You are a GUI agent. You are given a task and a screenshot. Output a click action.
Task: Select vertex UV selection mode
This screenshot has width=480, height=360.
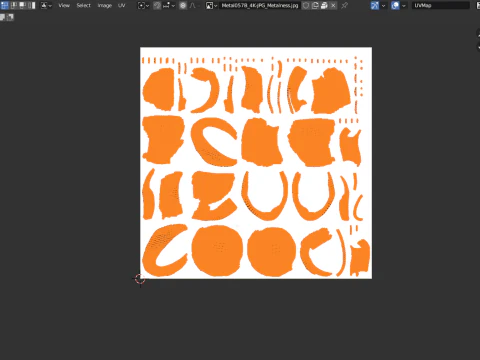5,5
